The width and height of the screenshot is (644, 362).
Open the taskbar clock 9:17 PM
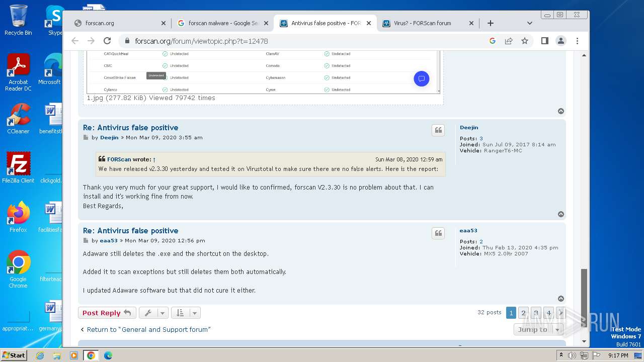tap(618, 355)
